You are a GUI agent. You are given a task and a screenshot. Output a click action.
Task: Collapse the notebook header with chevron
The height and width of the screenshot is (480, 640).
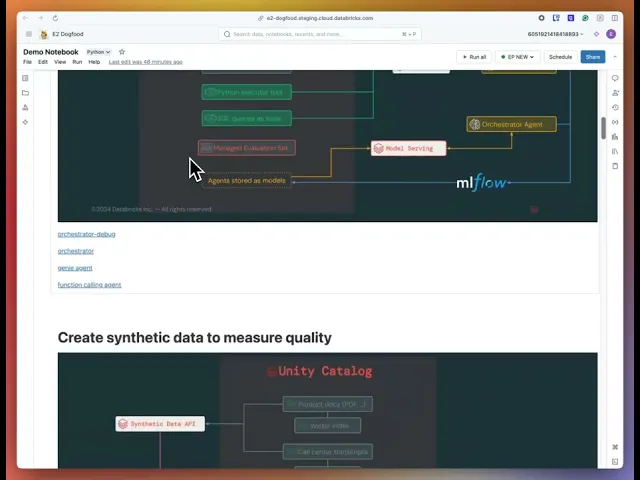[615, 57]
